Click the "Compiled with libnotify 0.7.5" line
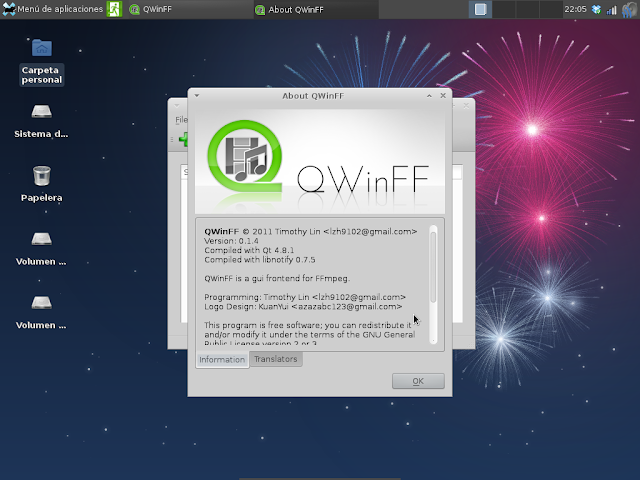 click(x=260, y=260)
